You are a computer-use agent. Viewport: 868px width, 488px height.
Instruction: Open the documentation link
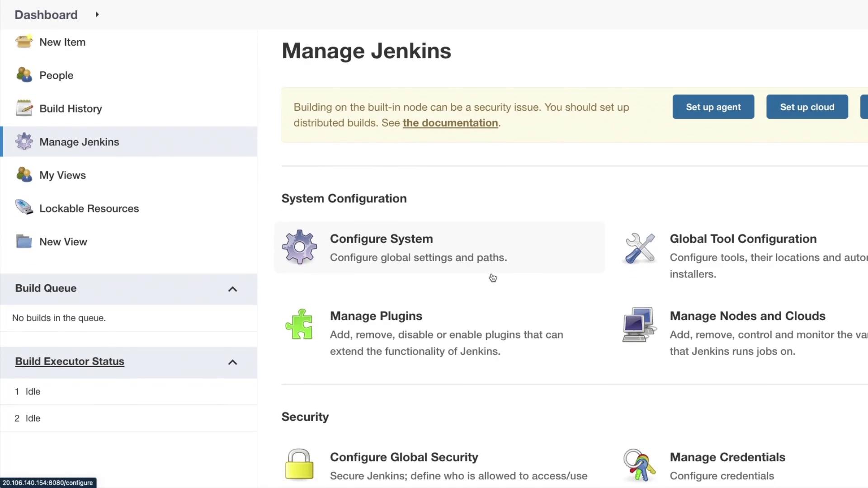point(450,123)
